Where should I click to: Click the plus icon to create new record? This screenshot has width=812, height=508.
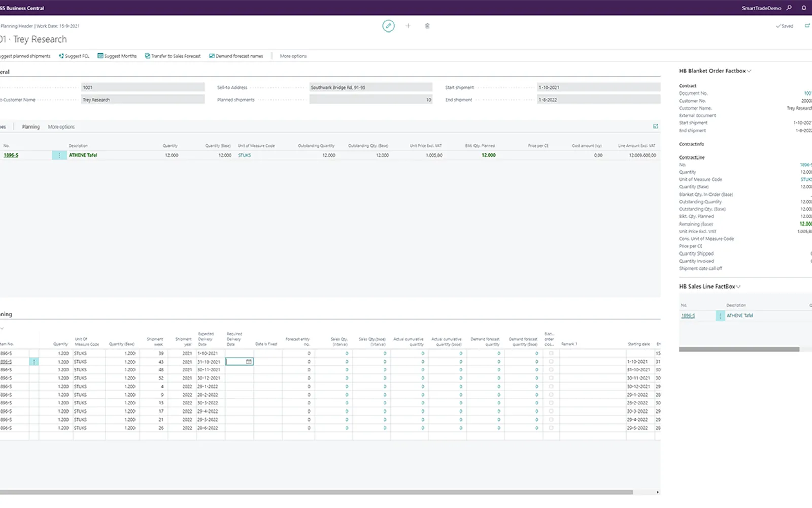[x=408, y=26]
